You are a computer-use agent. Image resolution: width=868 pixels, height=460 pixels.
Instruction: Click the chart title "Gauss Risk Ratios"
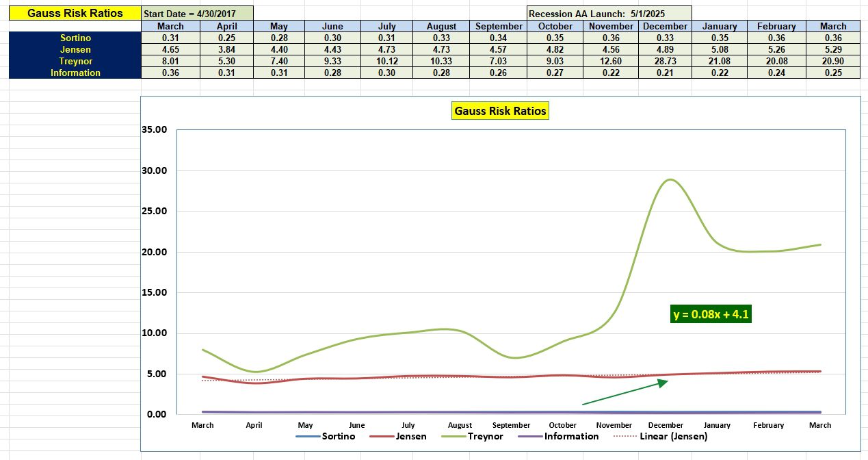500,111
